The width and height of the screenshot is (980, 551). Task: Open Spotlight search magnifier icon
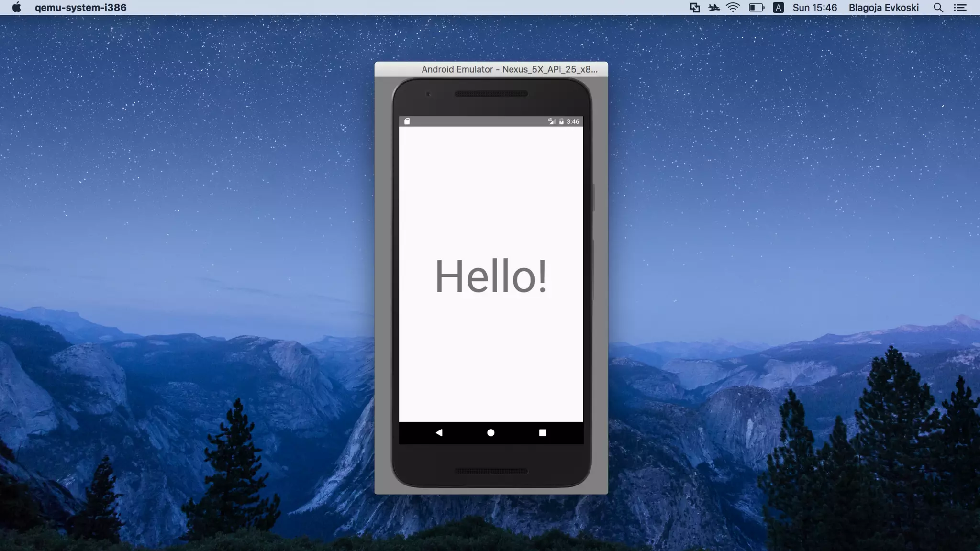(x=938, y=8)
